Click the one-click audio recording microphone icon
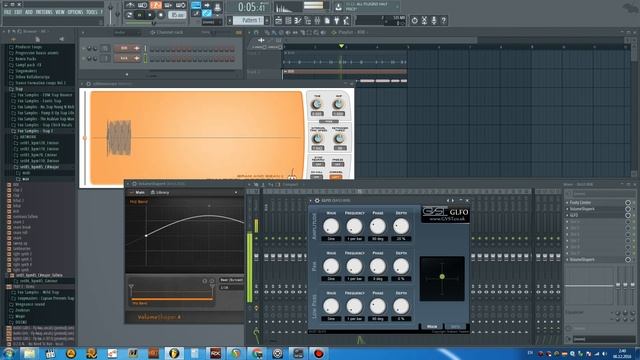Image resolution: width=640 pixels, height=360 pixels. pyautogui.click(x=434, y=20)
